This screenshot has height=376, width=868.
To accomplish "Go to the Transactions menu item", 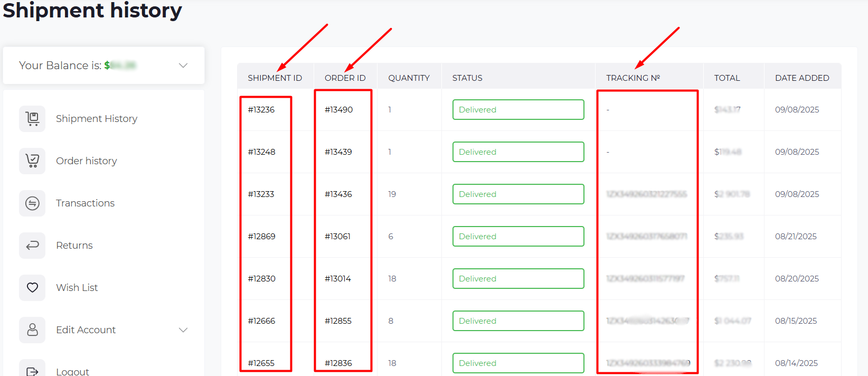I will 86,203.
